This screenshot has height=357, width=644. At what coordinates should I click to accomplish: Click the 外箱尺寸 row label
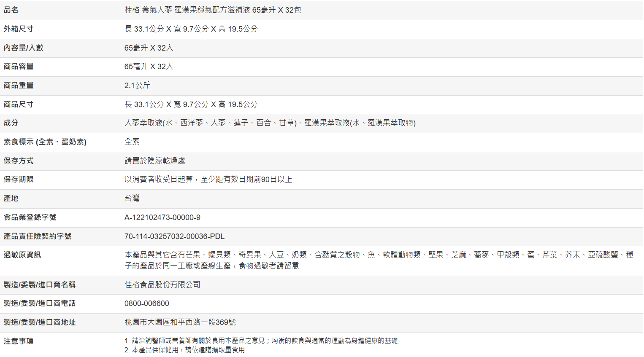(x=19, y=29)
